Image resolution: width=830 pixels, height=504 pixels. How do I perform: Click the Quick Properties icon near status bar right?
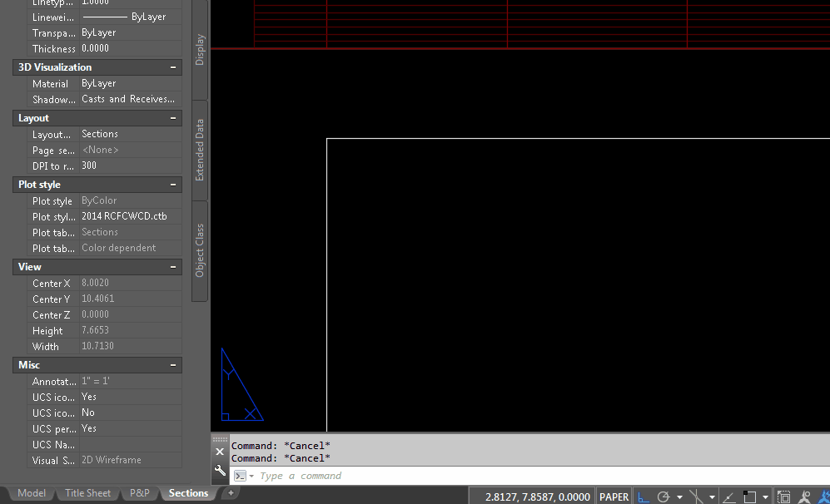click(x=803, y=497)
